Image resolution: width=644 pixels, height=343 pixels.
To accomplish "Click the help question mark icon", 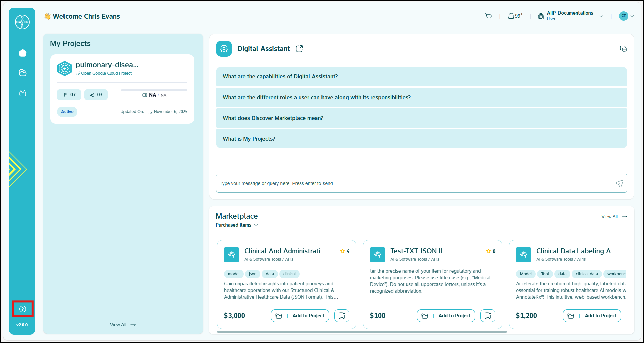I will point(23,309).
